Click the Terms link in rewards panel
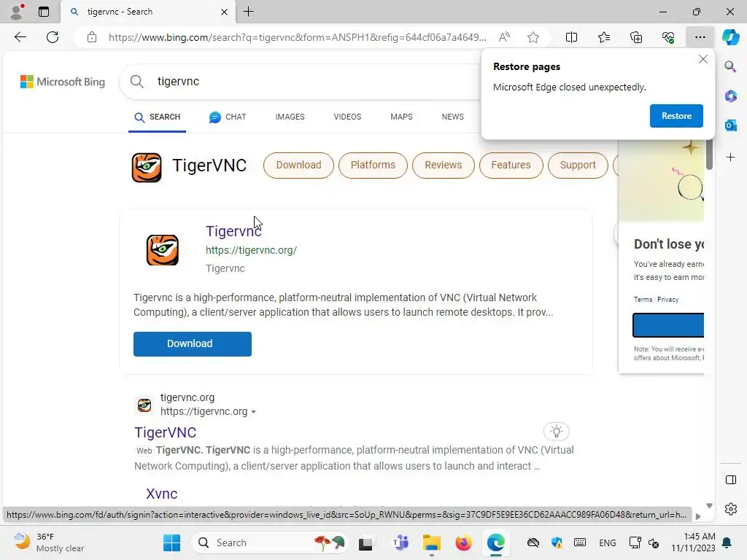This screenshot has height=560, width=747. click(x=643, y=300)
